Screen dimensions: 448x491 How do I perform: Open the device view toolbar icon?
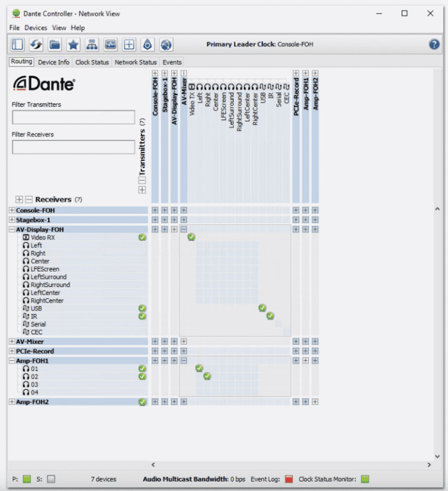pyautogui.click(x=111, y=44)
